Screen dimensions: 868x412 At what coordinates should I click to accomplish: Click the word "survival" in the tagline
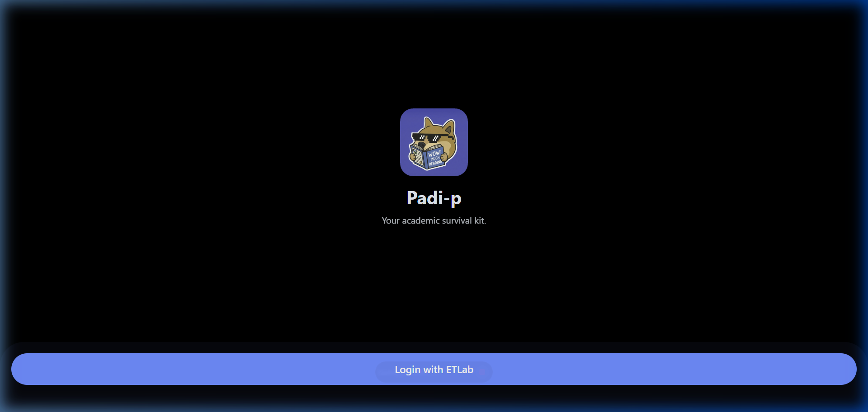457,220
